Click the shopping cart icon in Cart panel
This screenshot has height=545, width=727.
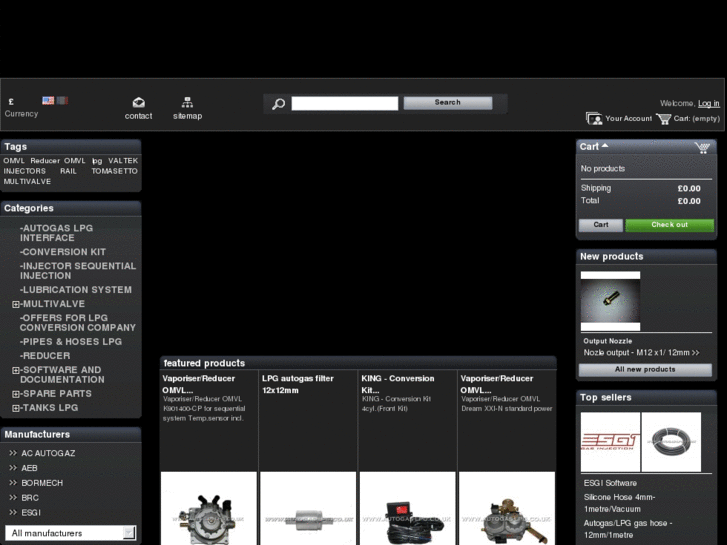(x=702, y=147)
